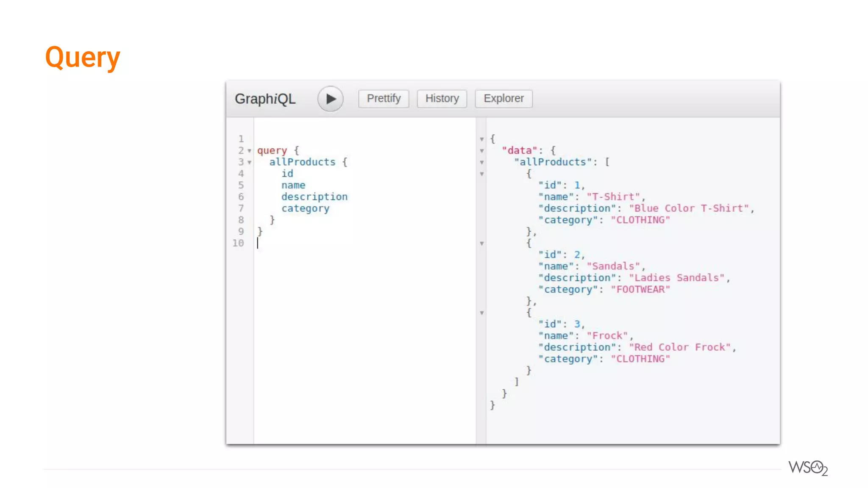Click the Prettify button
The width and height of the screenshot is (868, 488).
[x=384, y=99]
